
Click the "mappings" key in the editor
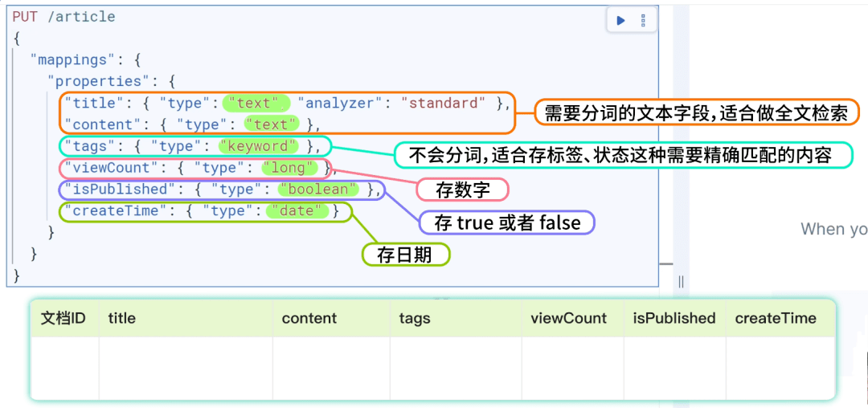click(x=69, y=59)
